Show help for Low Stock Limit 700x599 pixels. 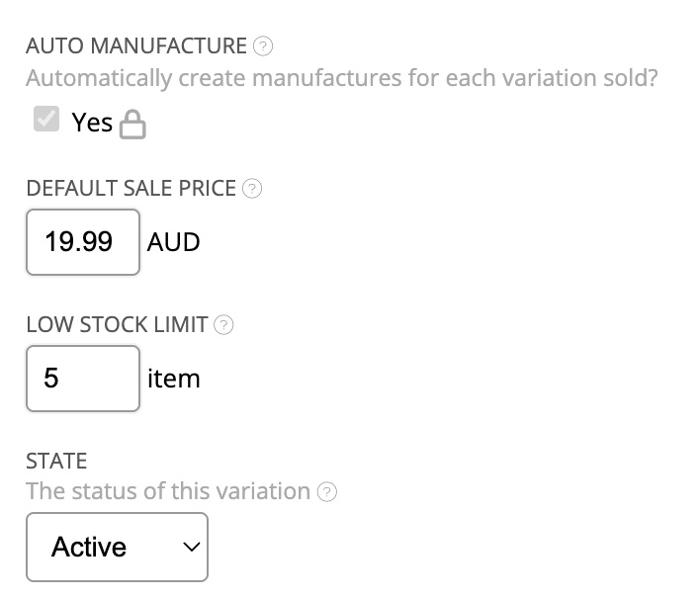tap(224, 325)
